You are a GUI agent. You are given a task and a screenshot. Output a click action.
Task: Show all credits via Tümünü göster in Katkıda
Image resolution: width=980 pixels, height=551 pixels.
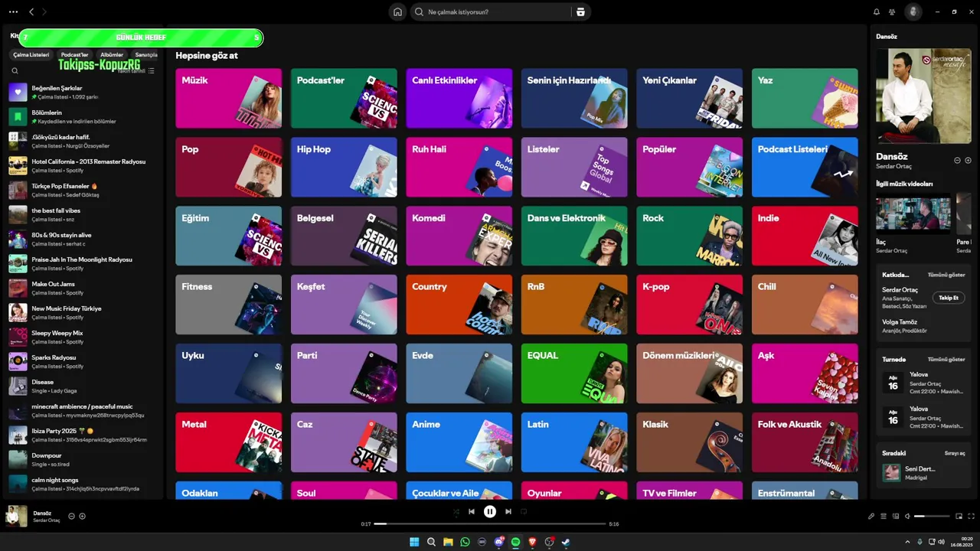pyautogui.click(x=946, y=275)
